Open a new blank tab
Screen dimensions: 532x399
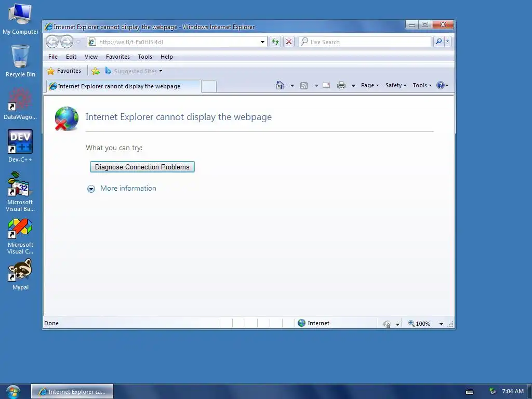[x=209, y=86]
